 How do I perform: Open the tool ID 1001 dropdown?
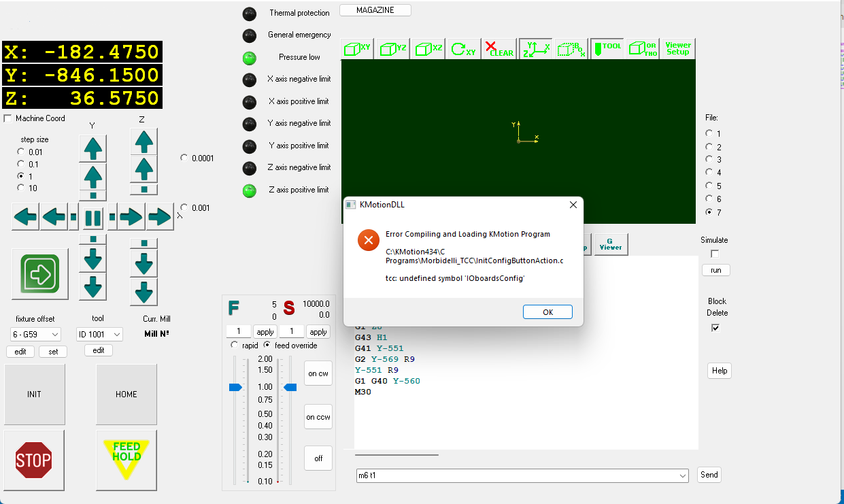click(99, 334)
